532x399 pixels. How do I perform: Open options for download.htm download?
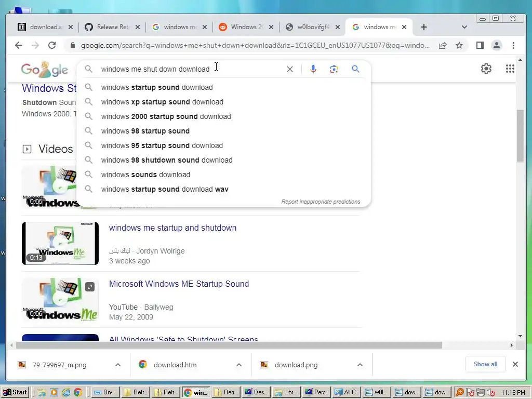coord(239,365)
